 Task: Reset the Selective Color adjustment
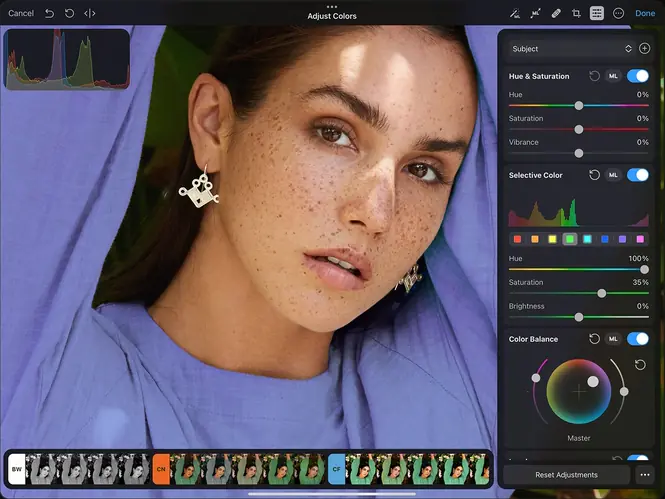[x=594, y=175]
